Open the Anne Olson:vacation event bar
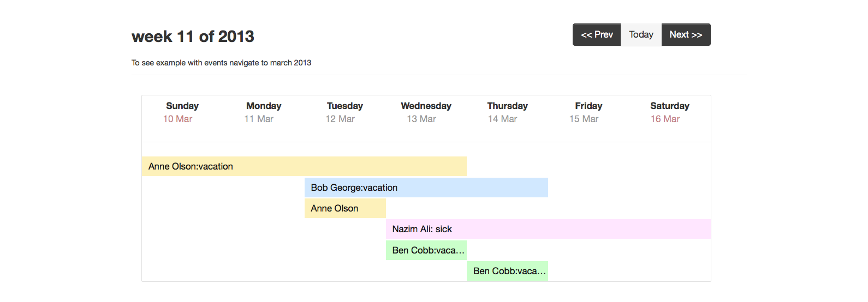The height and width of the screenshot is (302, 868). click(x=304, y=166)
